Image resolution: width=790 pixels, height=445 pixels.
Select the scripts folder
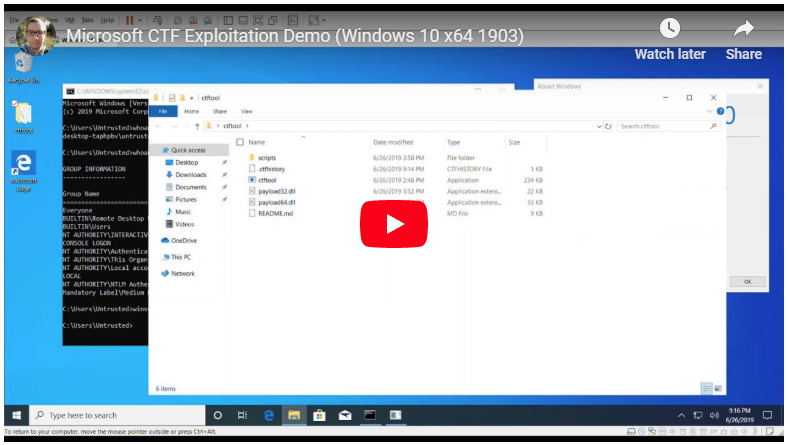point(267,158)
